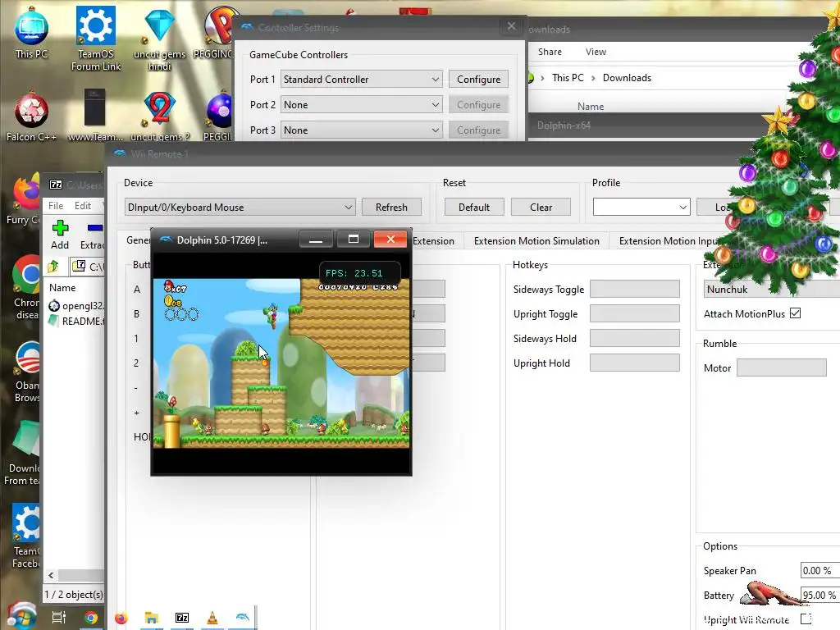Open Download From team desktop icon
The height and width of the screenshot is (630, 840).
pyautogui.click(x=24, y=453)
